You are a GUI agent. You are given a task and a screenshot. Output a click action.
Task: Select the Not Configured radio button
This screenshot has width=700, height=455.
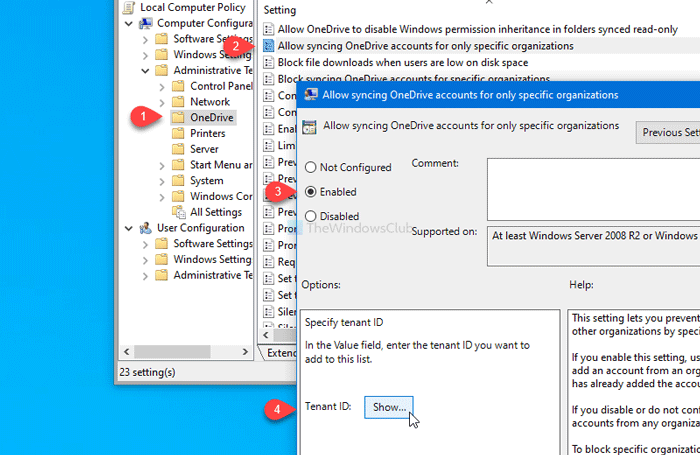310,167
